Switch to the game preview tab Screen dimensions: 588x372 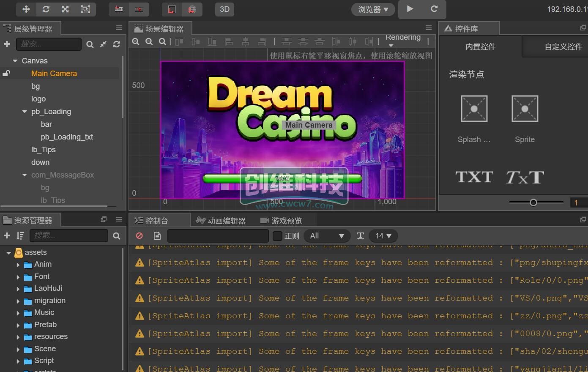pyautogui.click(x=281, y=221)
